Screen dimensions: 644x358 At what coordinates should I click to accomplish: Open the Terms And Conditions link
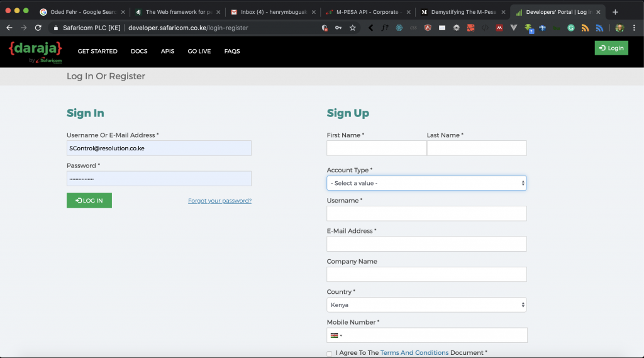click(x=414, y=353)
